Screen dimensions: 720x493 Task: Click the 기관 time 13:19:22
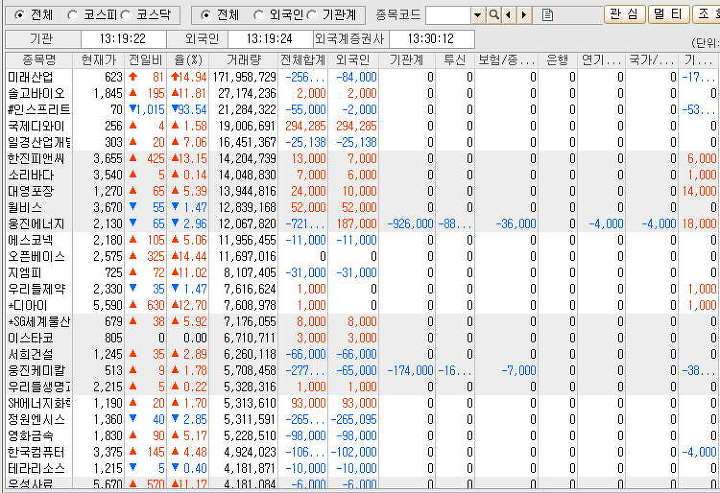tap(123, 39)
